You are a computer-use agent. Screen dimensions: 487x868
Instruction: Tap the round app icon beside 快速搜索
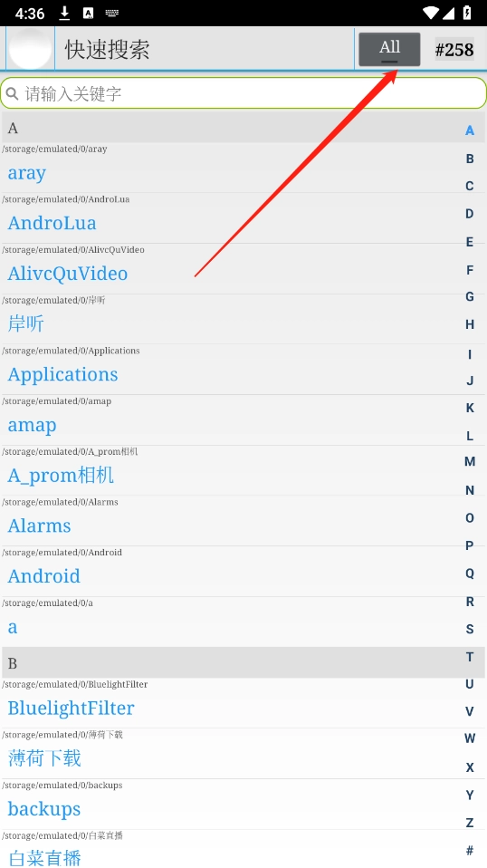[31, 49]
